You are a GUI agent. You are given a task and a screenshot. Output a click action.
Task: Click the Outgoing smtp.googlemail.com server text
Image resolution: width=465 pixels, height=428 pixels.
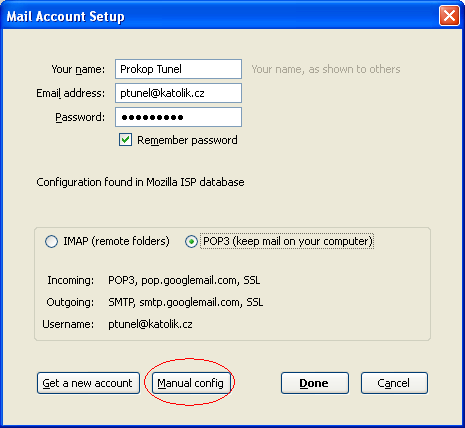click(x=185, y=302)
